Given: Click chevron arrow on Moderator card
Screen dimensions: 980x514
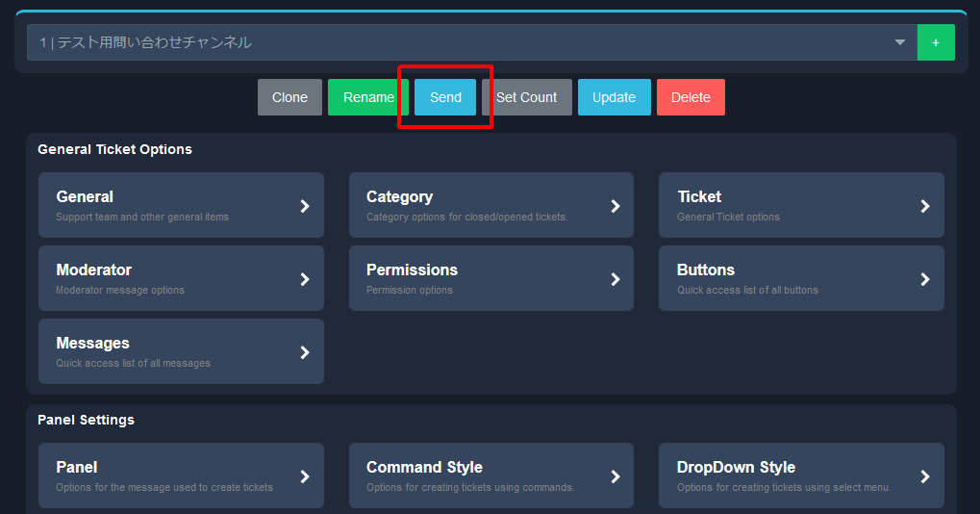Looking at the screenshot, I should 305,279.
